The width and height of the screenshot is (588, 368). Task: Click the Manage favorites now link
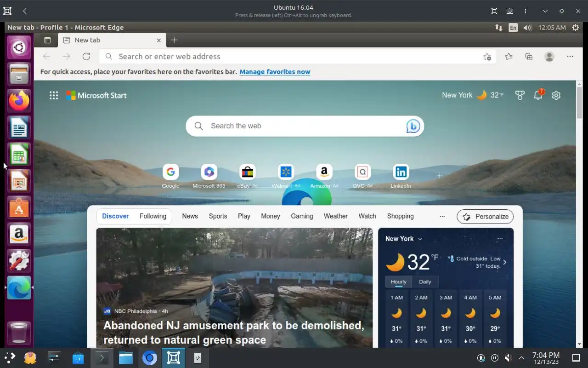(x=275, y=72)
